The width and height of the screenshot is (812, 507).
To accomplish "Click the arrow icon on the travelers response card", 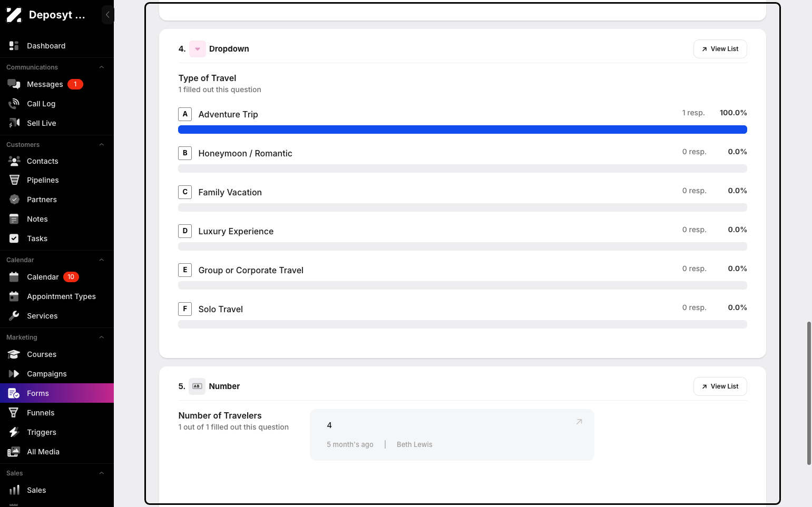I will click(579, 422).
